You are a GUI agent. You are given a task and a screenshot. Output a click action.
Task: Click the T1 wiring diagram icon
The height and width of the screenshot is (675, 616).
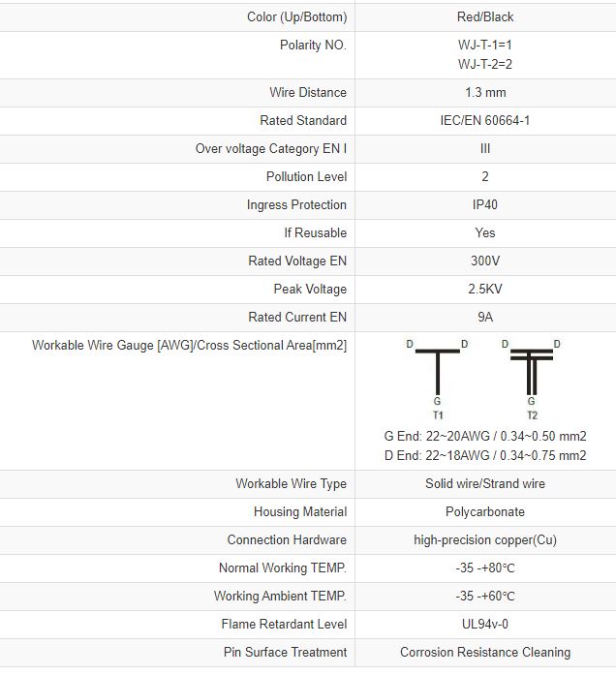[437, 377]
